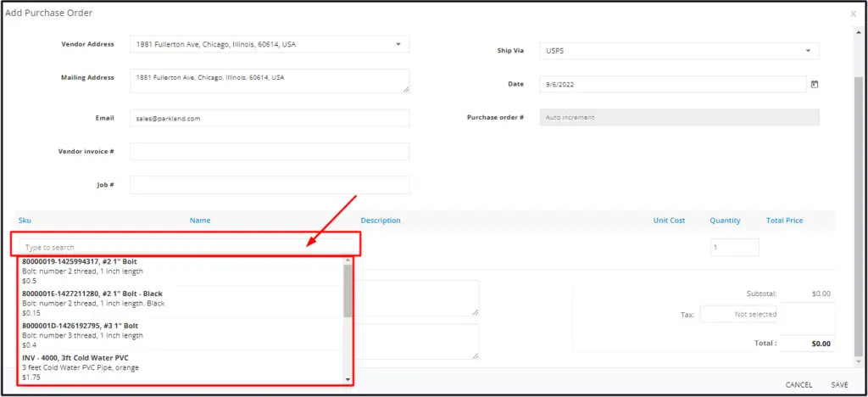The width and height of the screenshot is (868, 397).
Task: Click the dialog's vertical scrollbar on the right
Action: (x=859, y=216)
